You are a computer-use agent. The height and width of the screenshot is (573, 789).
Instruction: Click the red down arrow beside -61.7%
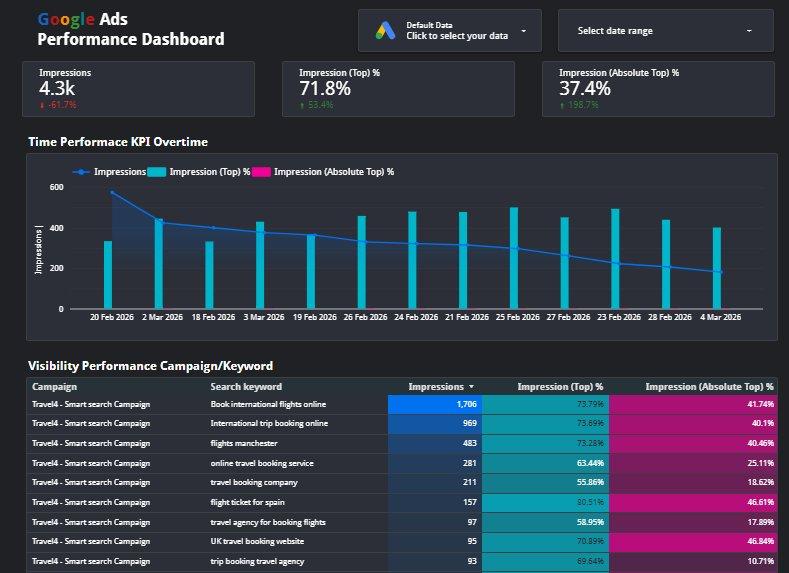point(42,105)
